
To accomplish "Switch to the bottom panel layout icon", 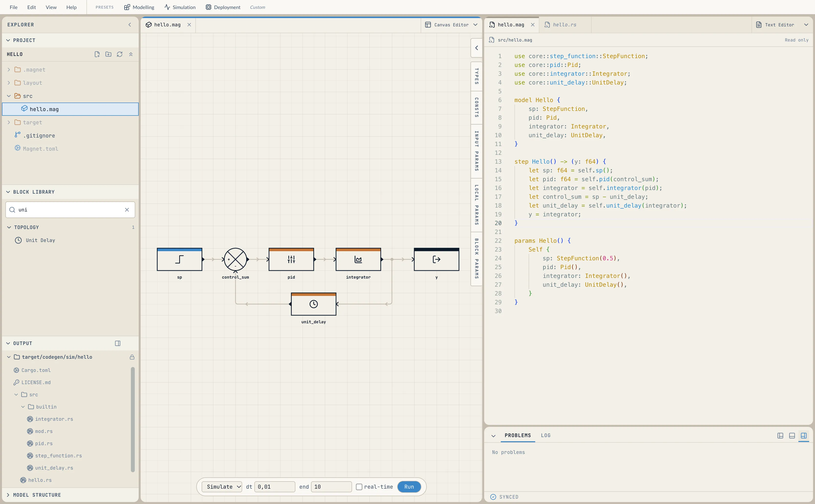I will pyautogui.click(x=792, y=436).
